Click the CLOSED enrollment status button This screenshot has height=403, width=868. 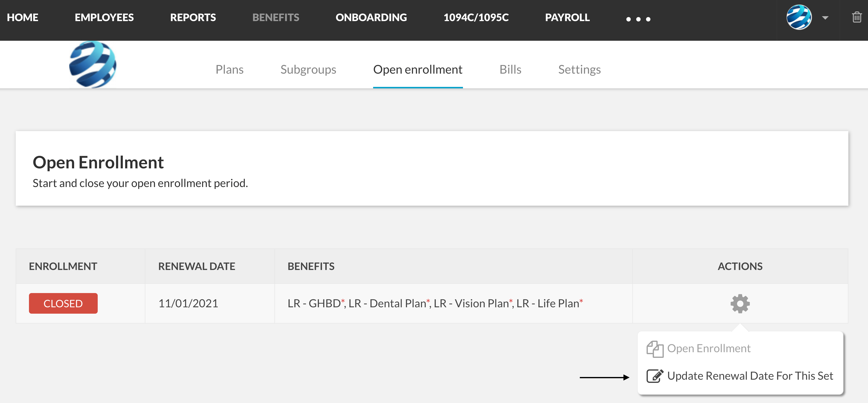[x=63, y=303]
